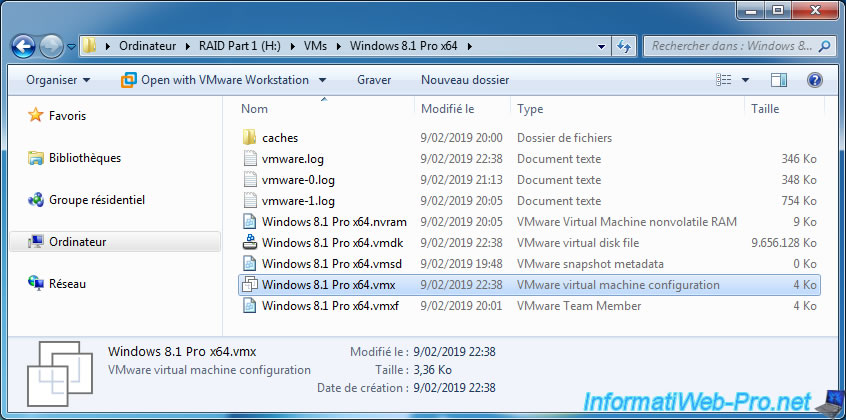846x420 pixels.
Task: Select Windows 8.1 Pro x64.vmxf file
Action: 529,306
